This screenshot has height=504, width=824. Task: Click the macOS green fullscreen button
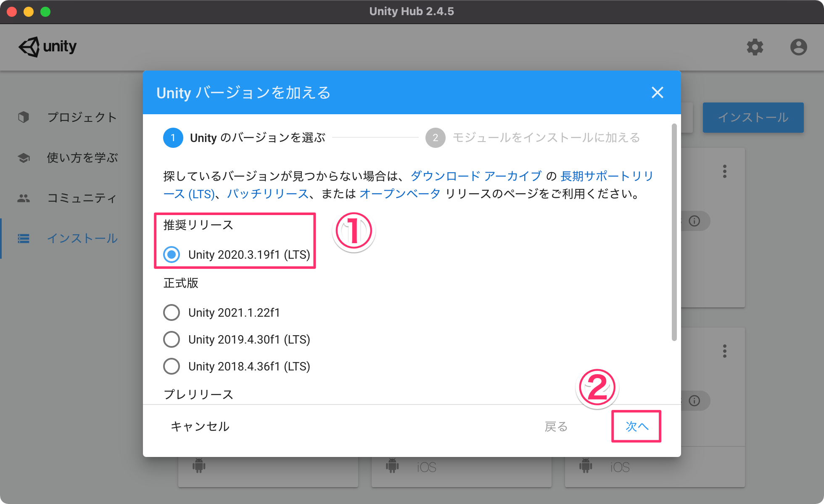click(45, 12)
